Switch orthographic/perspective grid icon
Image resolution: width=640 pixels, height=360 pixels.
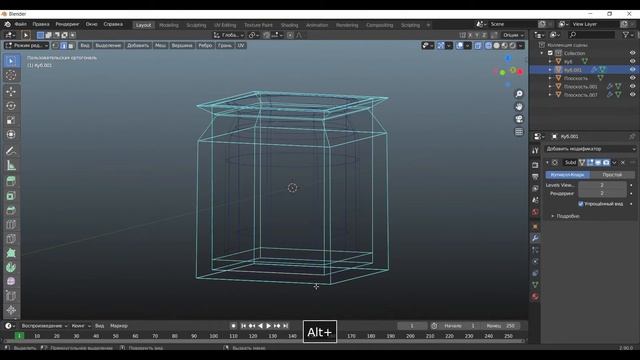(x=519, y=132)
